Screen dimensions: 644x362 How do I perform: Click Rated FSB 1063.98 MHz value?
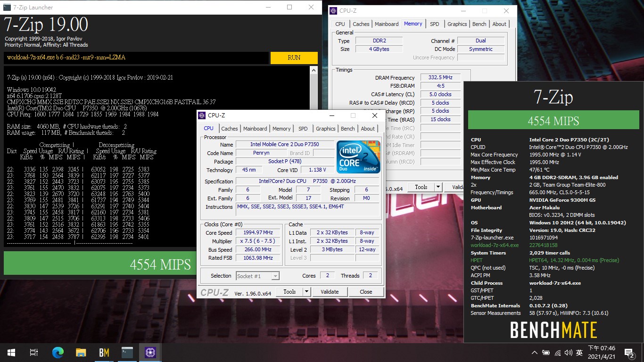[x=259, y=258]
